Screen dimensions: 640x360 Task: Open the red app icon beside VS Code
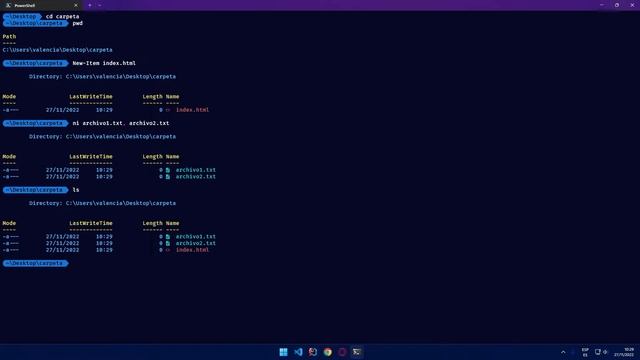click(313, 352)
